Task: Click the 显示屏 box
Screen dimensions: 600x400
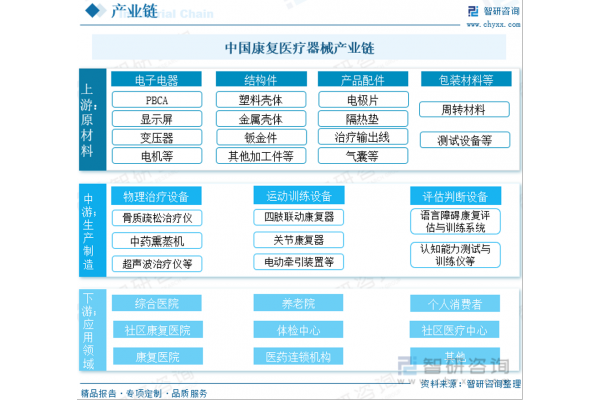Action: (156, 118)
